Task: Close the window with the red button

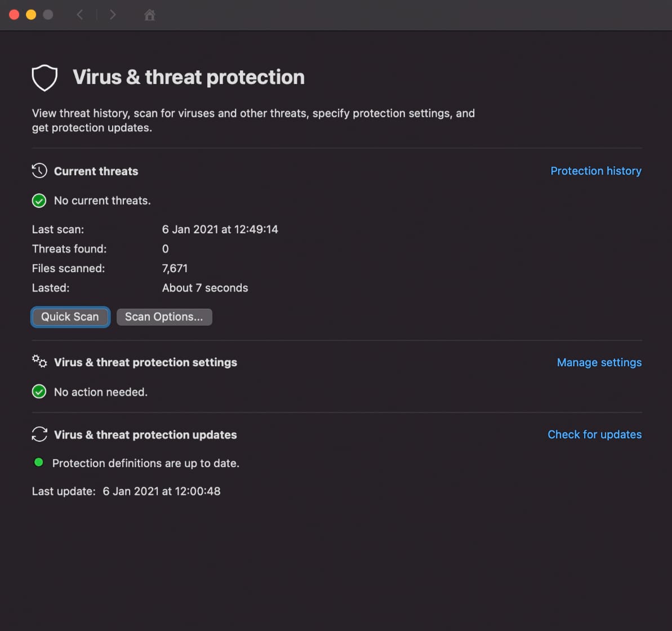Action: click(x=14, y=15)
